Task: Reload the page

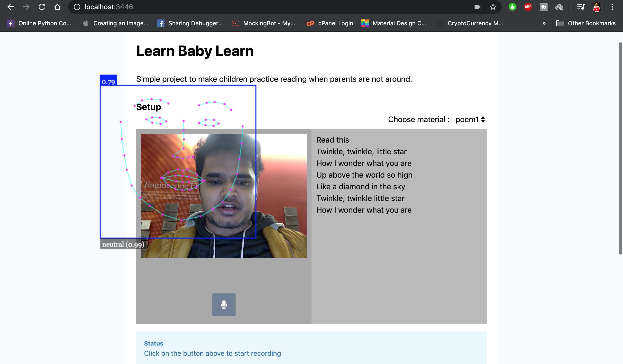Action: click(x=42, y=7)
